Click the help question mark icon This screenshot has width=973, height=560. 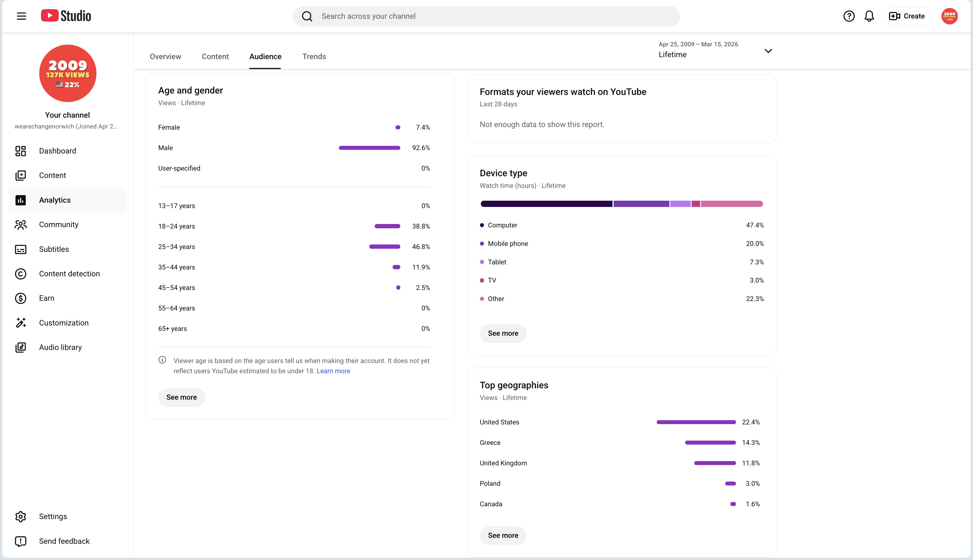point(849,16)
